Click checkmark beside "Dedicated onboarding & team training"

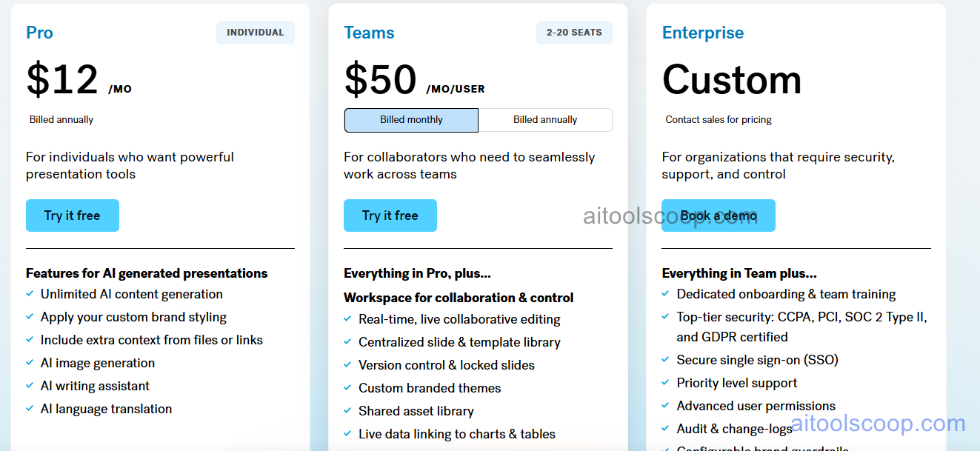pos(665,294)
